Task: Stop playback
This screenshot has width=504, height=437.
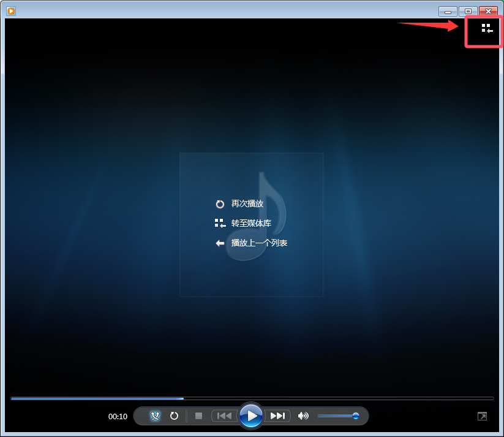Action: 198,416
